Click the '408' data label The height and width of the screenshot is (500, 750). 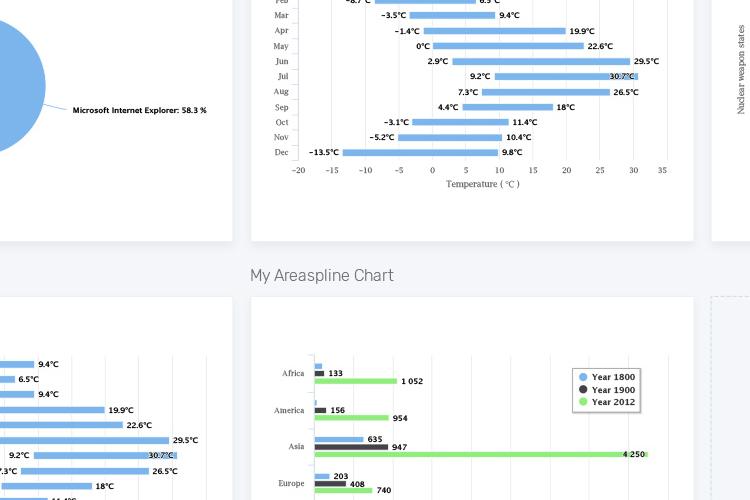(x=357, y=484)
